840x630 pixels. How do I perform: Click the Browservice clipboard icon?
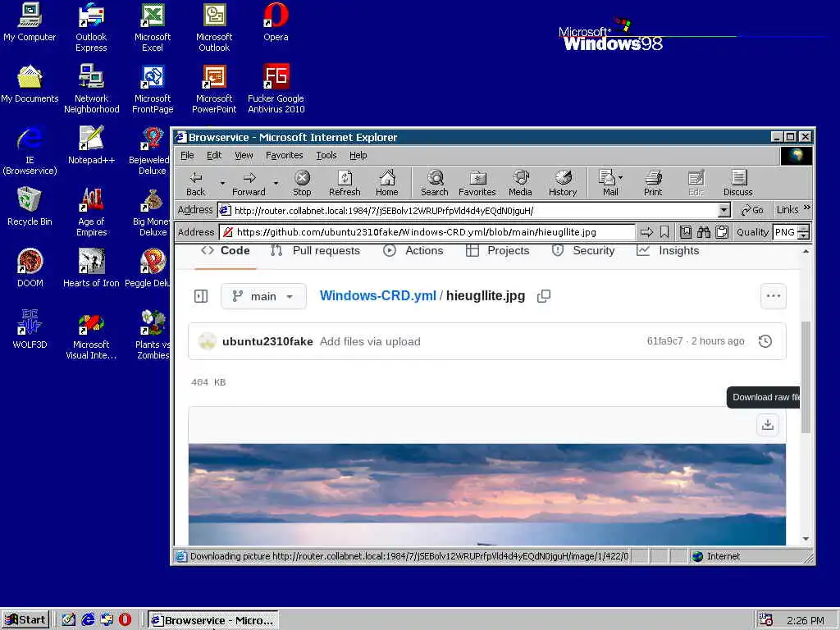722,232
